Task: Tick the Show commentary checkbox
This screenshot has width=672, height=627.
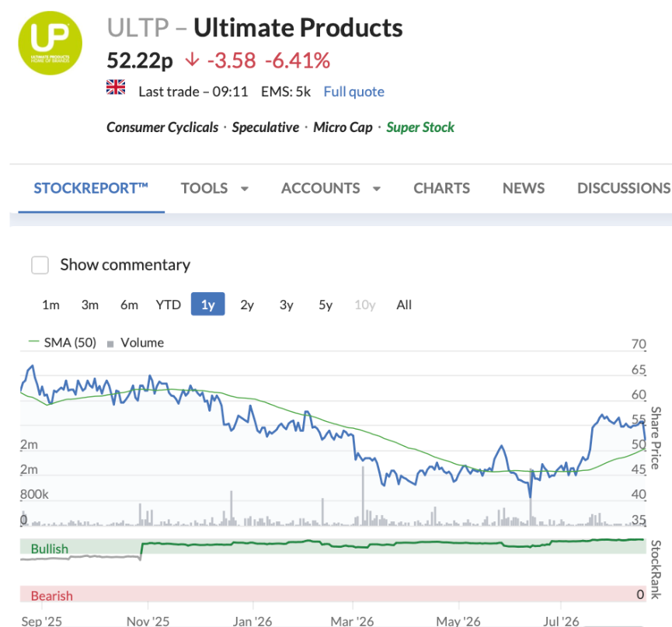Action: [x=40, y=265]
